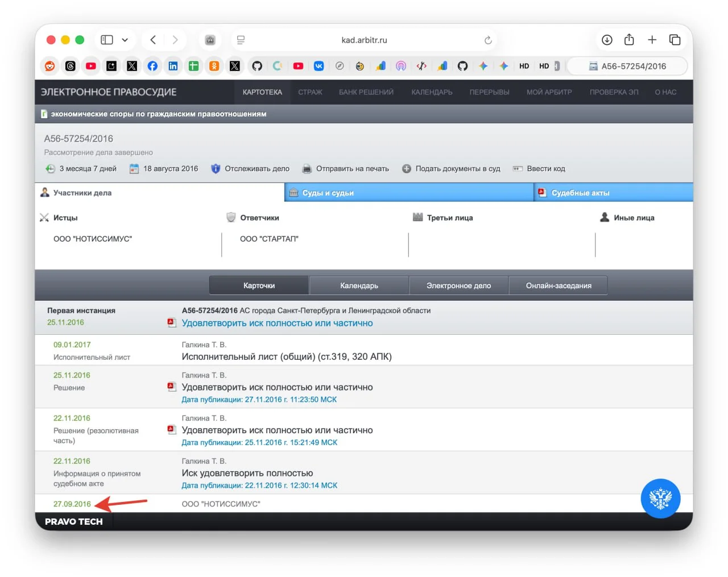Click the Календарь button
728x577 pixels.
click(x=359, y=285)
